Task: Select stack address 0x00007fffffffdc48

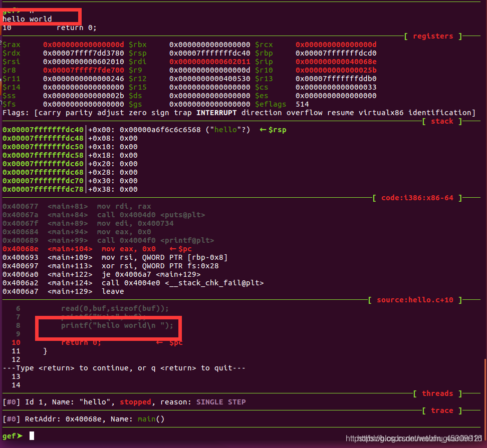Action: coord(43,138)
